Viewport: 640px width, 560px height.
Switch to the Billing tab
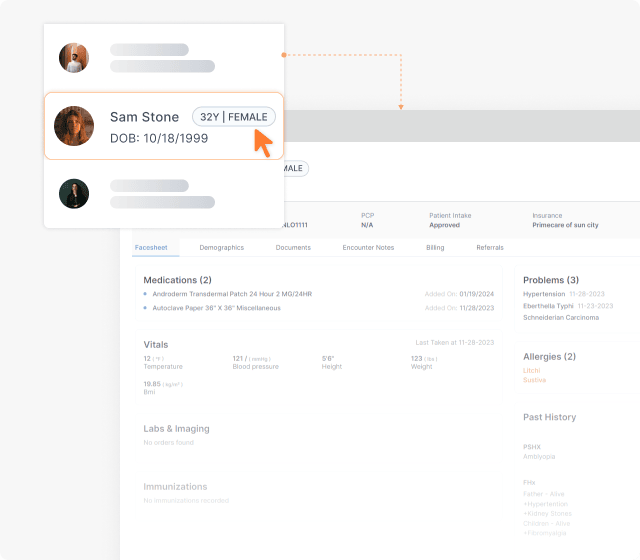tap(435, 247)
